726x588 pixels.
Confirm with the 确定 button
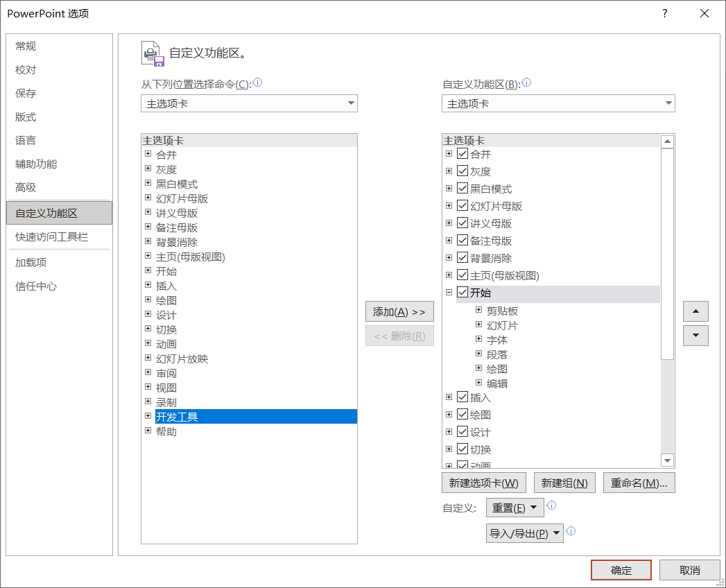[x=621, y=571]
